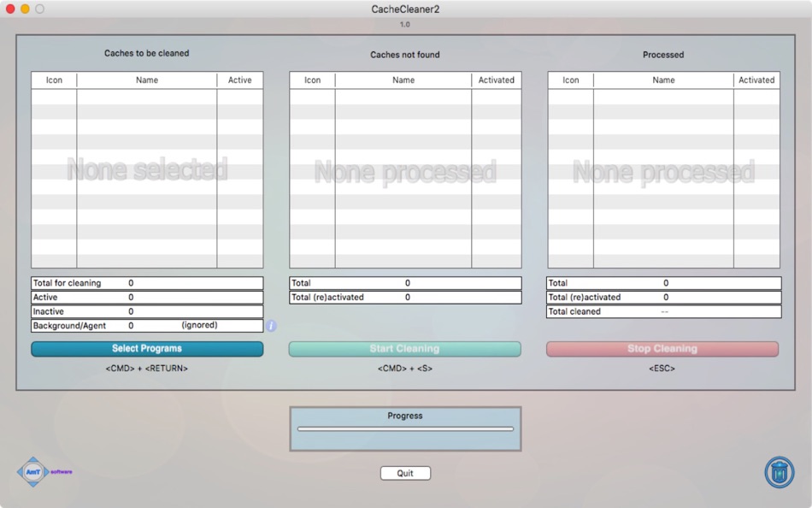The image size is (812, 508).
Task: Click the 'Total for cleaning' row
Action: coord(147,283)
